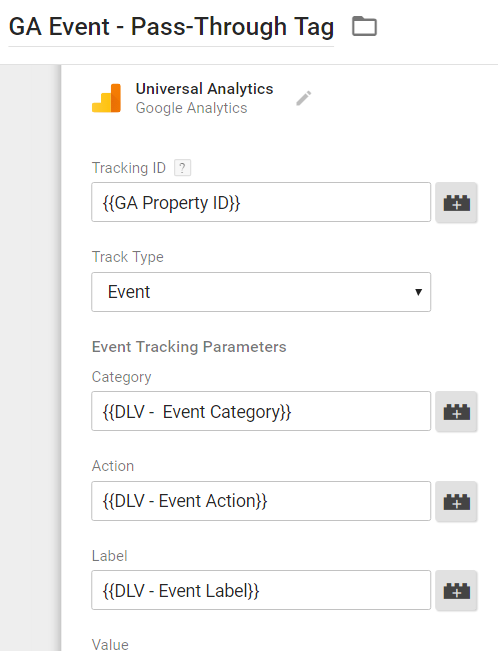The image size is (498, 651).
Task: Open variable picker beside Action field
Action: 456,502
